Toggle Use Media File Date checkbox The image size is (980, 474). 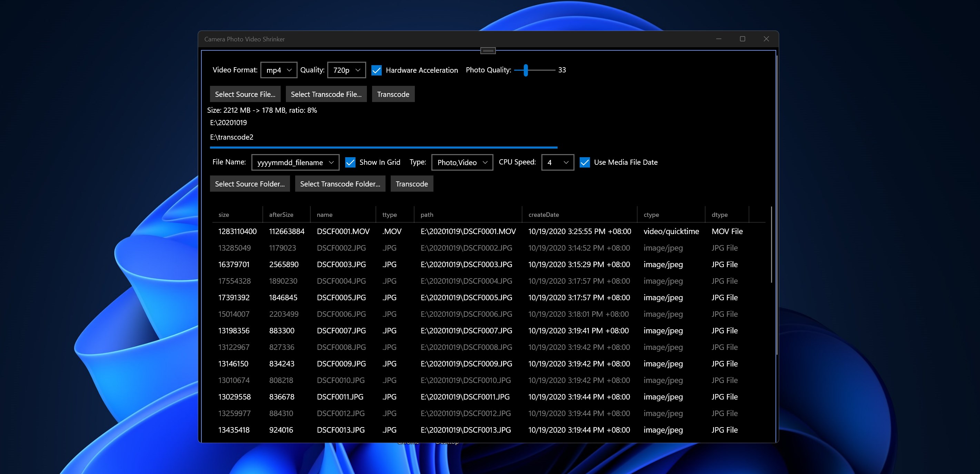(x=584, y=162)
